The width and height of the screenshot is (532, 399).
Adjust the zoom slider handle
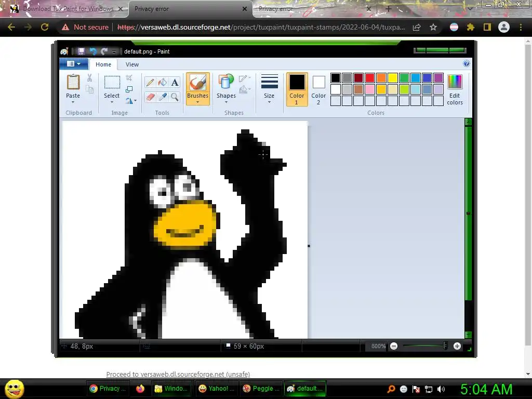coord(445,346)
